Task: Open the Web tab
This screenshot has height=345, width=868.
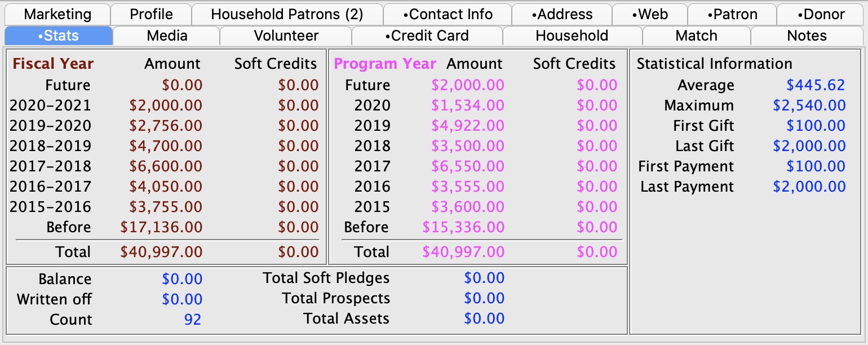Action: coord(650,14)
